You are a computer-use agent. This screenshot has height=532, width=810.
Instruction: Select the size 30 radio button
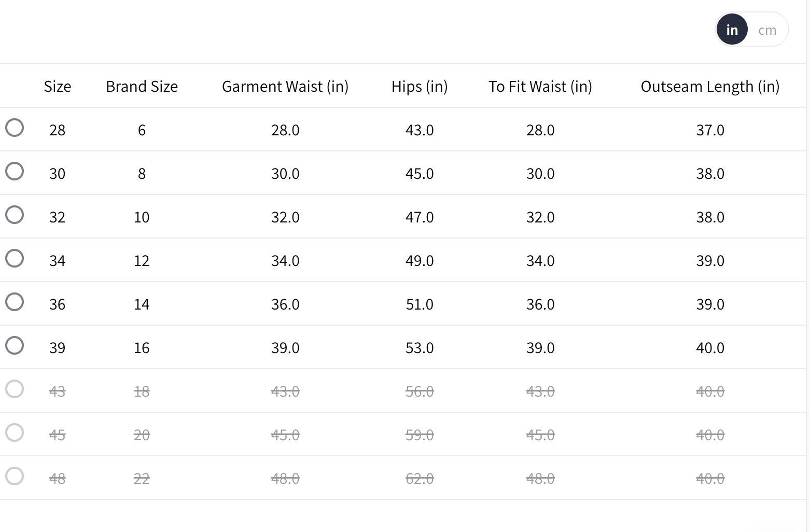(x=15, y=171)
